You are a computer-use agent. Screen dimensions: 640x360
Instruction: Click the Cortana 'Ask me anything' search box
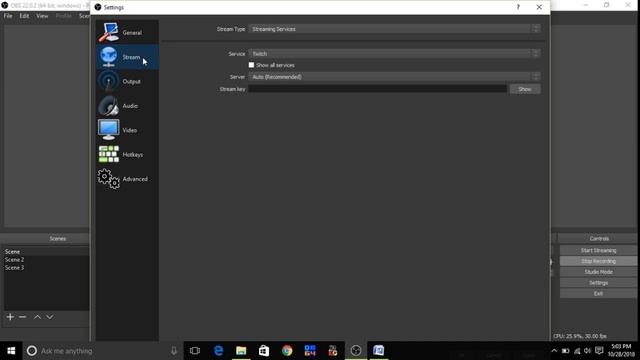102,351
